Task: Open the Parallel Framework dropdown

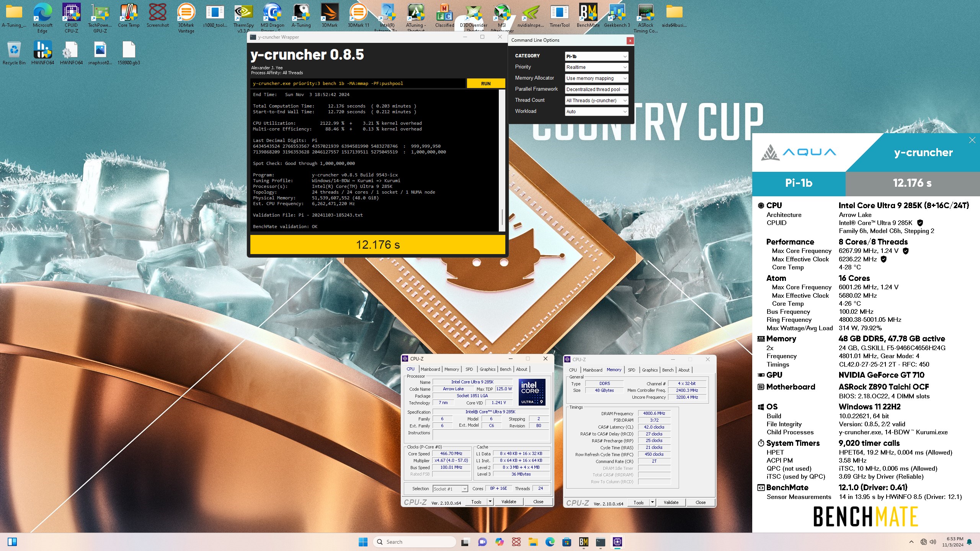Action: [x=596, y=90]
